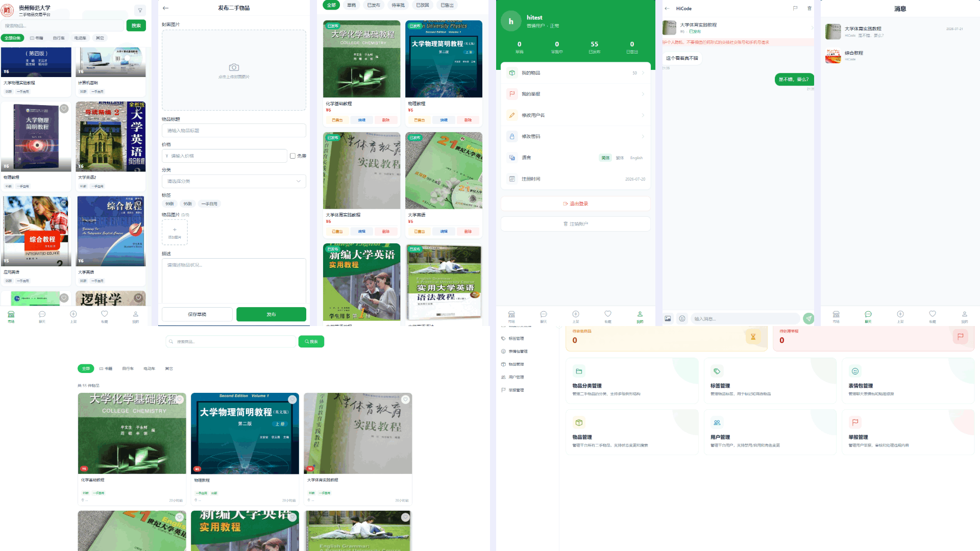Click the box icon of 我的物品 row

point(512,73)
